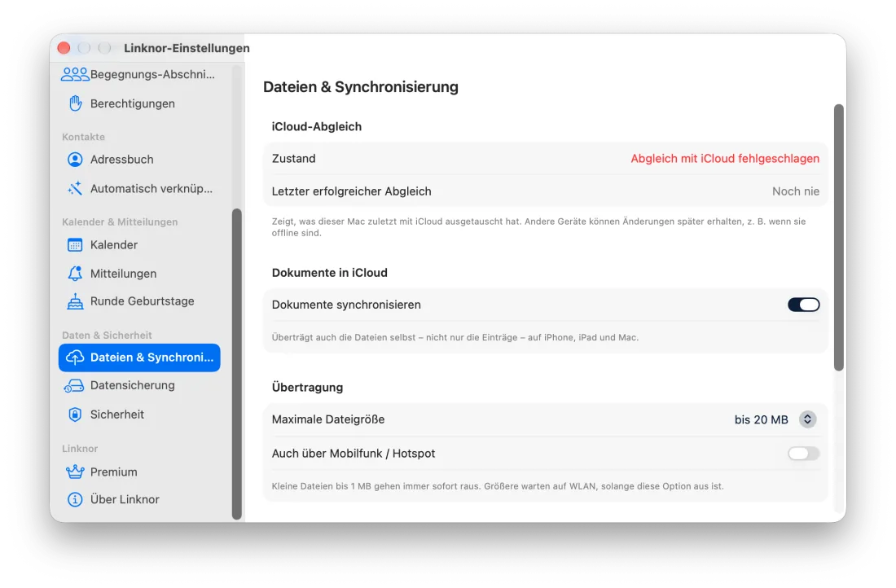Screen dimensions: 896x588
Task: Turn off Dokumente synchronisieren switch
Action: click(x=803, y=305)
